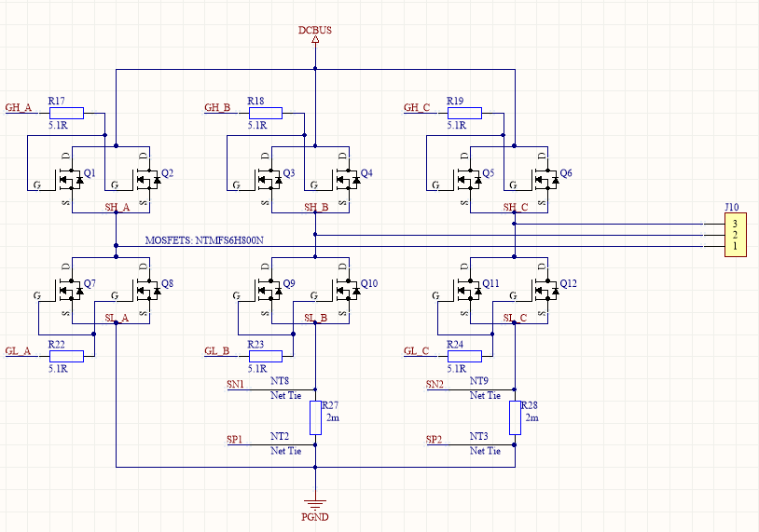This screenshot has width=759, height=532.
Task: Select the SL_A net label
Action: 117,318
